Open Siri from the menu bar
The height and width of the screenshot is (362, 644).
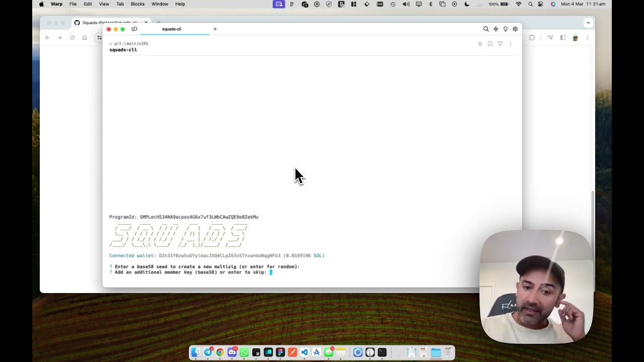tap(553, 4)
